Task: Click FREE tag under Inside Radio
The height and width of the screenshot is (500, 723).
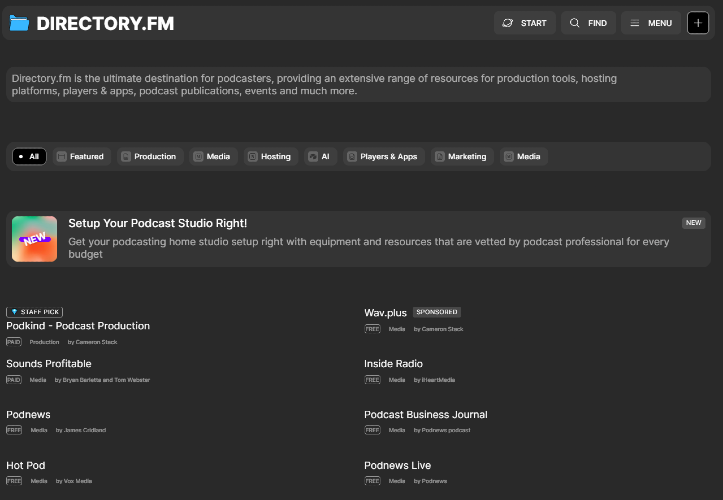Action: point(373,380)
